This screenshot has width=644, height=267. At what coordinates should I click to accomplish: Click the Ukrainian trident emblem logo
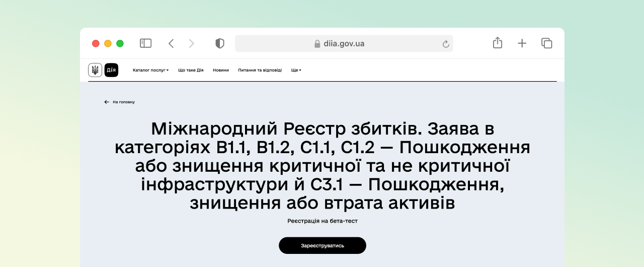[x=95, y=70]
